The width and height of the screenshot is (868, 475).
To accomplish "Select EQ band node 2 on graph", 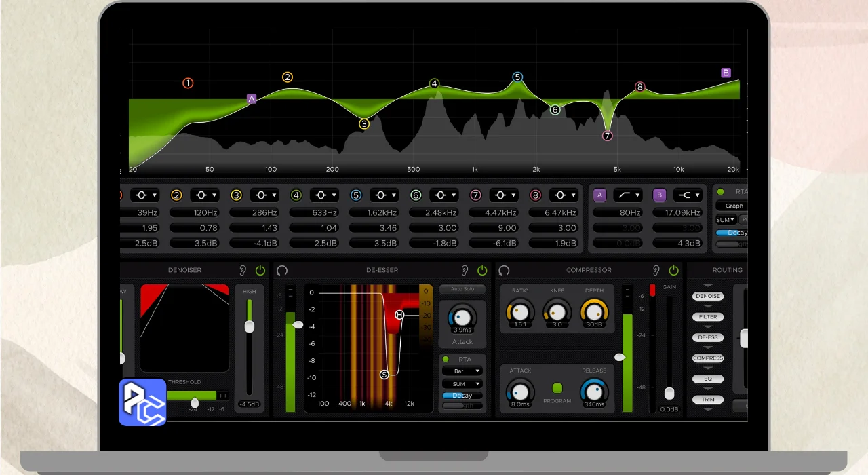I will point(288,77).
